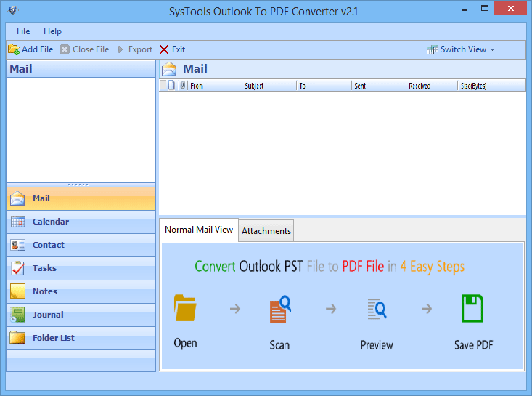Select the Notes navigation label

(45, 291)
